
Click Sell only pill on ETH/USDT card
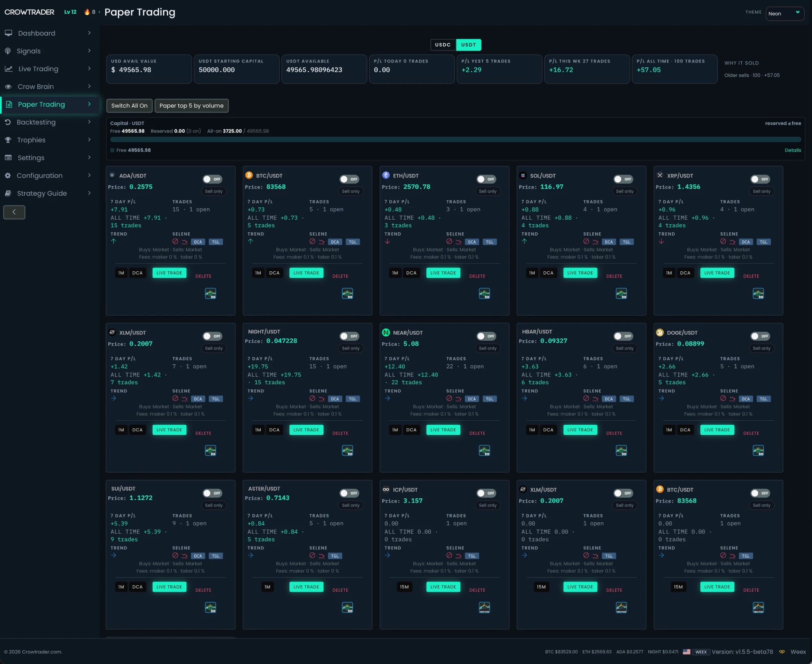(x=487, y=191)
